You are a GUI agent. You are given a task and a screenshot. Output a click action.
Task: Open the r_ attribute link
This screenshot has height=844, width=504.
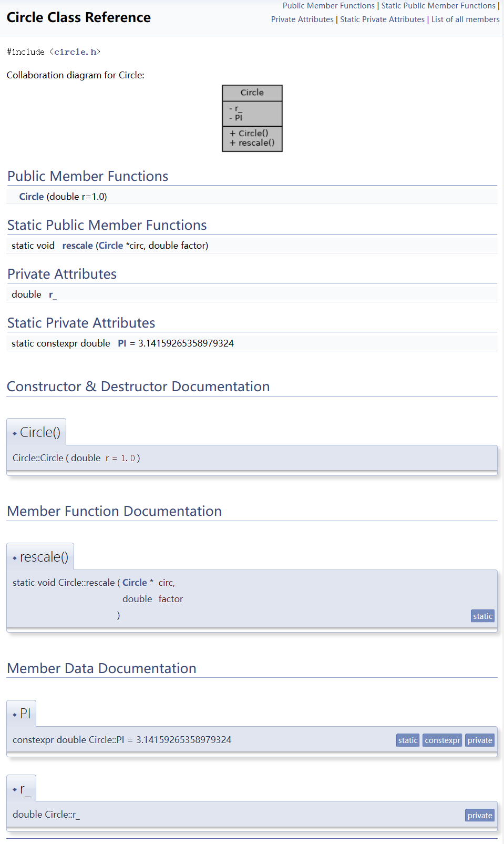pyautogui.click(x=53, y=294)
